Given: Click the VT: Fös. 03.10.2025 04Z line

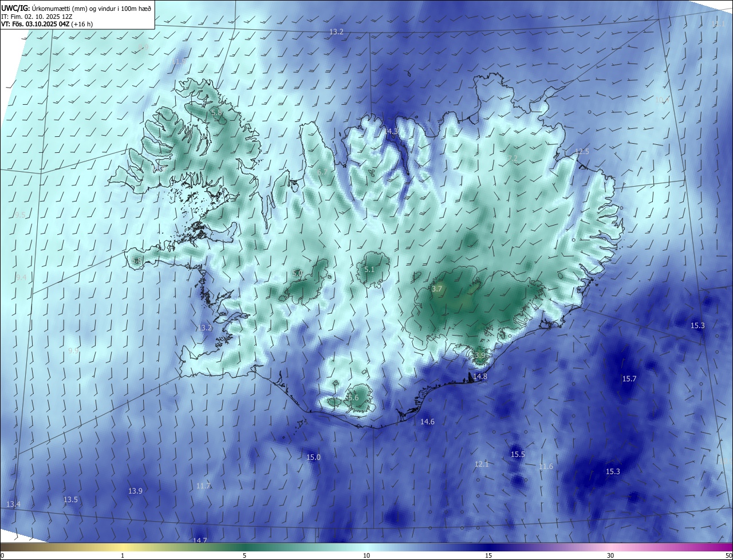Looking at the screenshot, I should click(47, 24).
